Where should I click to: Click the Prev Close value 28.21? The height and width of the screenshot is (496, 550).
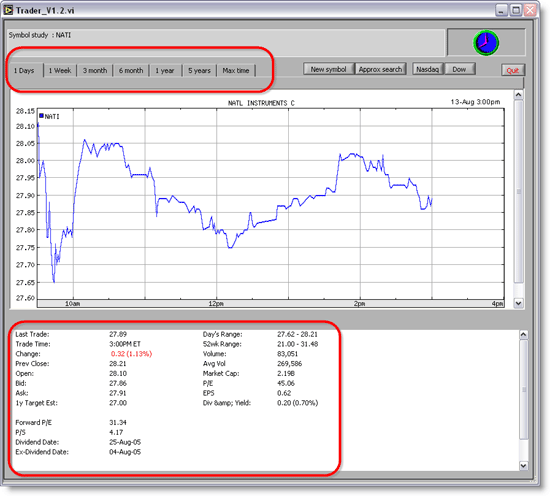click(118, 364)
